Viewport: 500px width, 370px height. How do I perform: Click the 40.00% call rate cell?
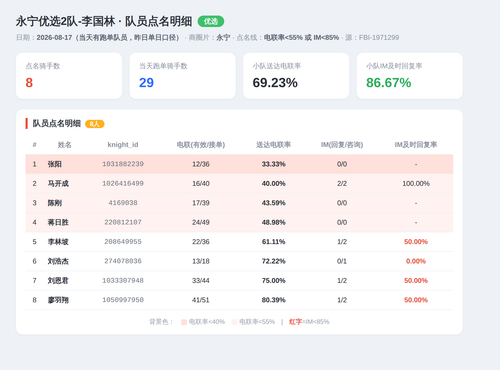273,183
